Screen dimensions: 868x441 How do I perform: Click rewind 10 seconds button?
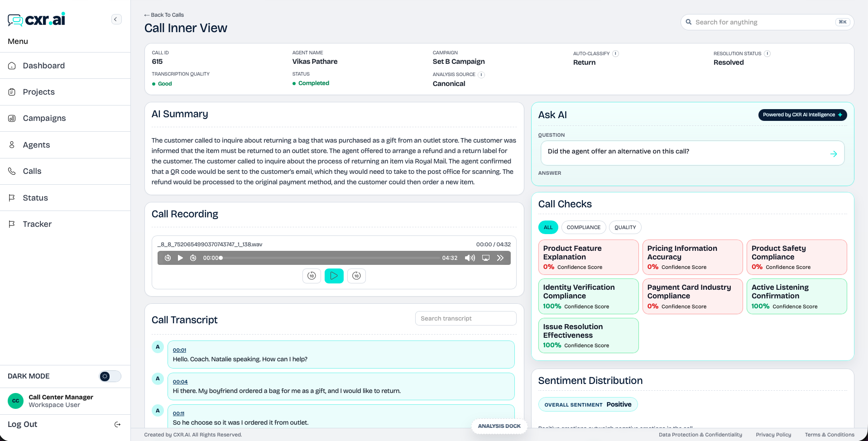312,276
